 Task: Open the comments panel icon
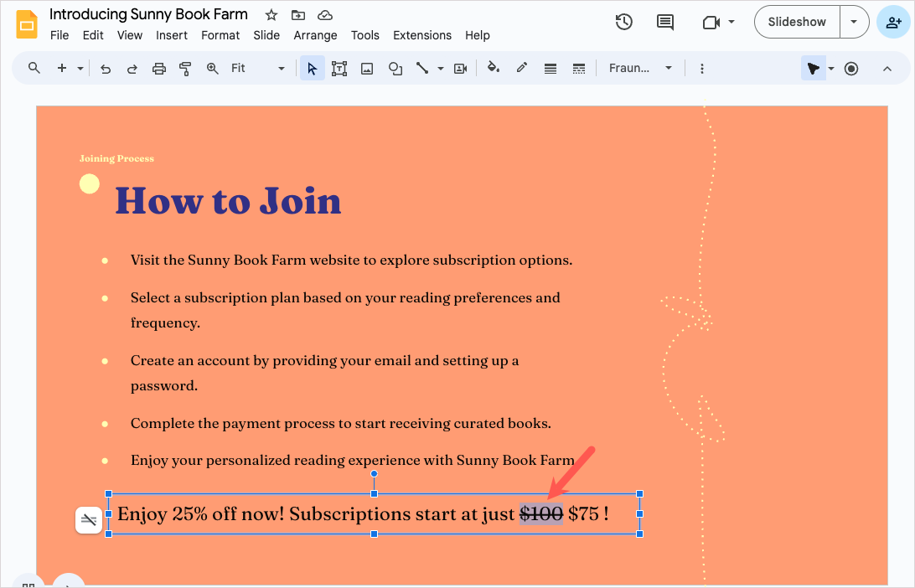coord(665,22)
